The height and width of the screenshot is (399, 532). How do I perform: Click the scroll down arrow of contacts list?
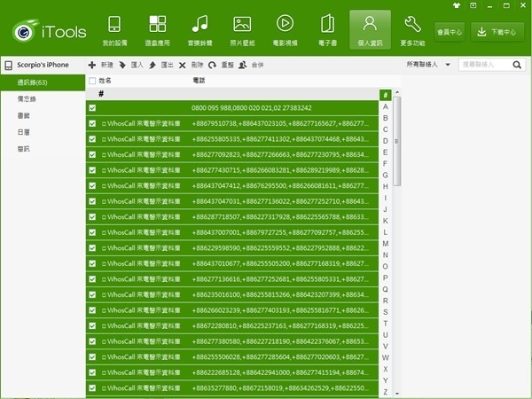coord(396,394)
